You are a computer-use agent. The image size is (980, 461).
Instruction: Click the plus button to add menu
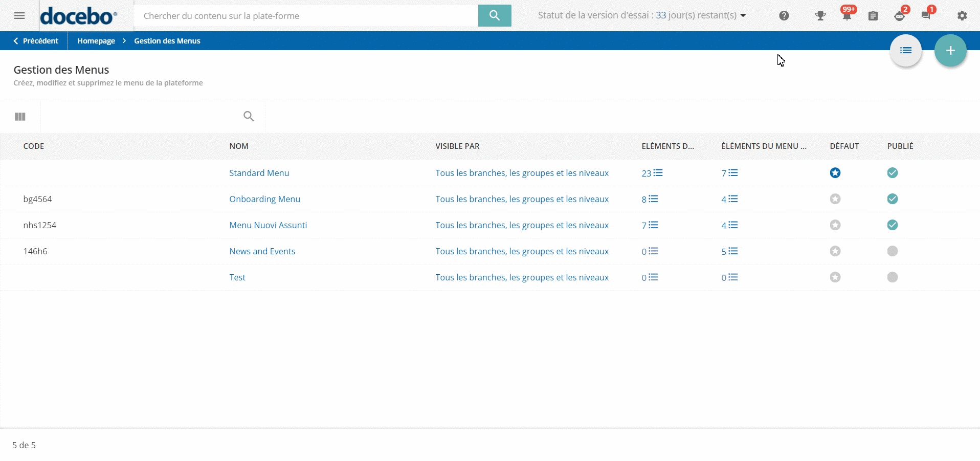tap(950, 50)
